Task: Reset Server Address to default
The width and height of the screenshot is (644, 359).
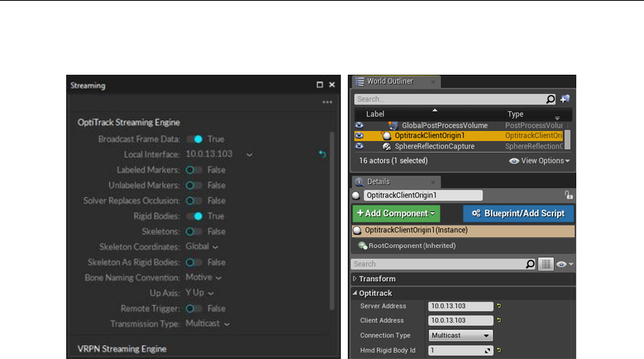Action: click(x=499, y=306)
